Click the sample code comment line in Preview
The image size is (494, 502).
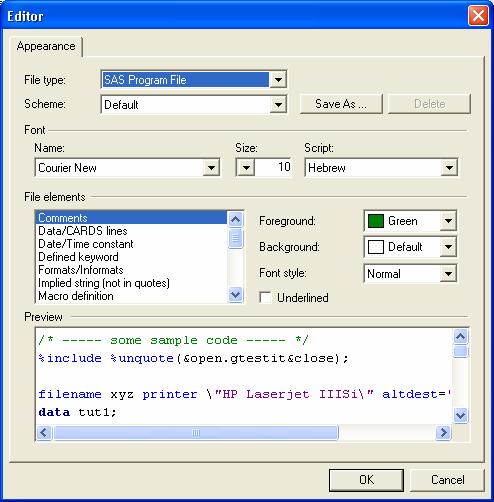(173, 340)
